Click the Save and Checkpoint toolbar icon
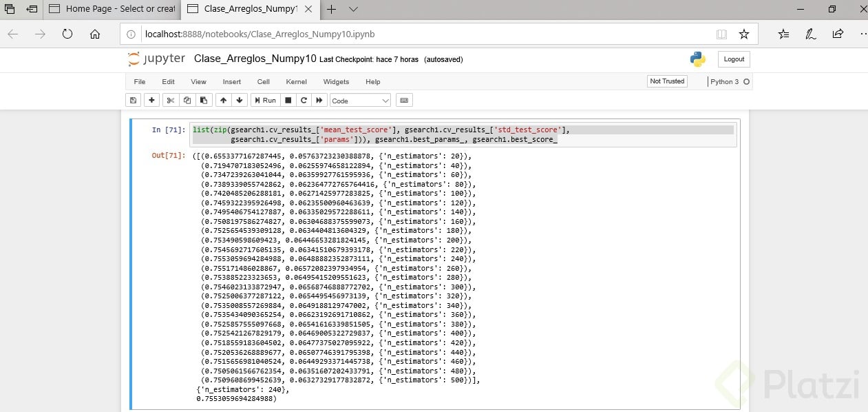 coord(134,101)
